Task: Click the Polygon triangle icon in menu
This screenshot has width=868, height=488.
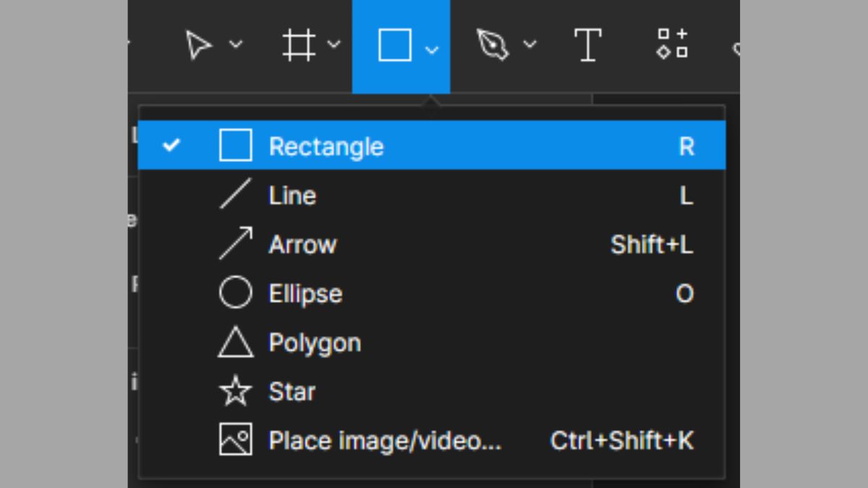Action: [x=235, y=343]
